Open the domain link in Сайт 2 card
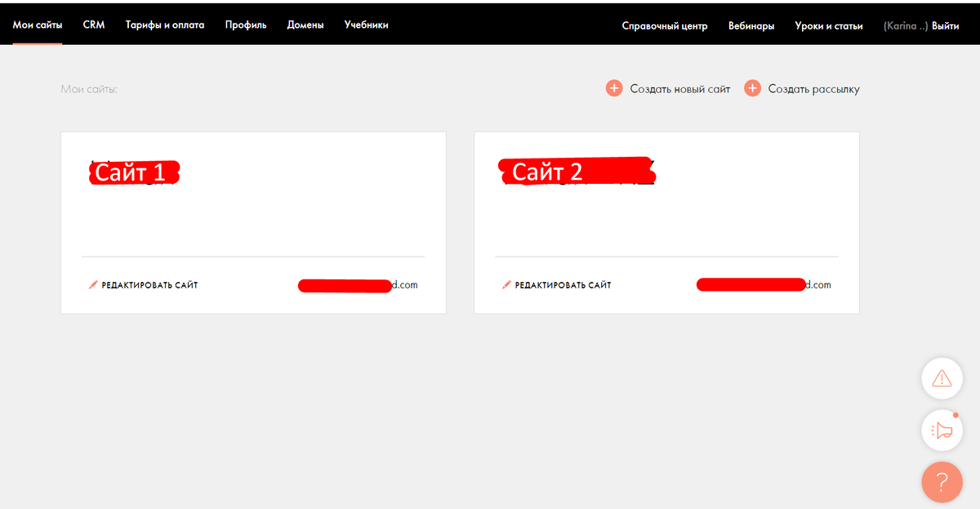This screenshot has width=980, height=509. tap(764, 284)
